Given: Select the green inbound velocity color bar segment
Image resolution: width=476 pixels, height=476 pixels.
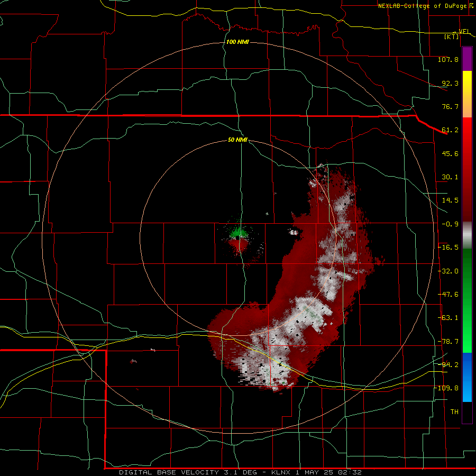Looking at the screenshot, I should 467,300.
